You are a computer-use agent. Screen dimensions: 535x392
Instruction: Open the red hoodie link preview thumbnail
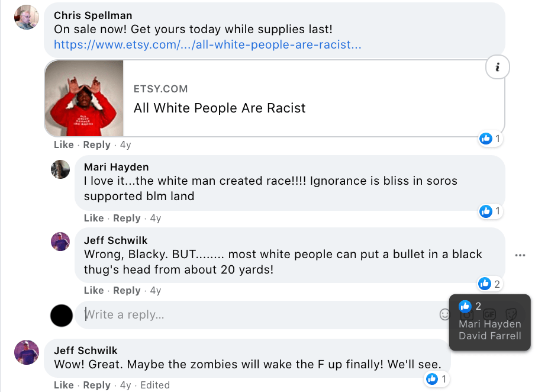[85, 98]
